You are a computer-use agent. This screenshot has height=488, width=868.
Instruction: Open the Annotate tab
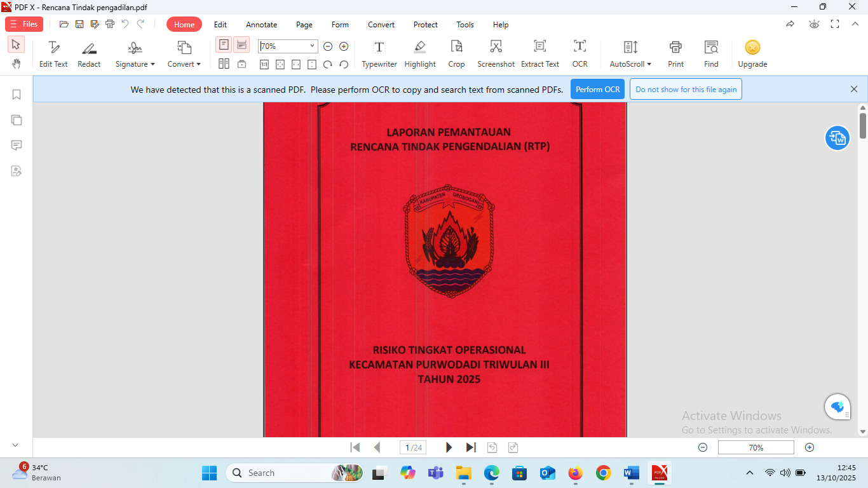pyautogui.click(x=261, y=25)
